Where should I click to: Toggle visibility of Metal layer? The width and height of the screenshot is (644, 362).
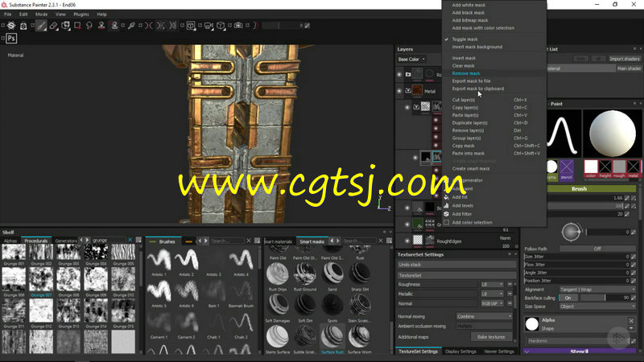click(x=399, y=91)
